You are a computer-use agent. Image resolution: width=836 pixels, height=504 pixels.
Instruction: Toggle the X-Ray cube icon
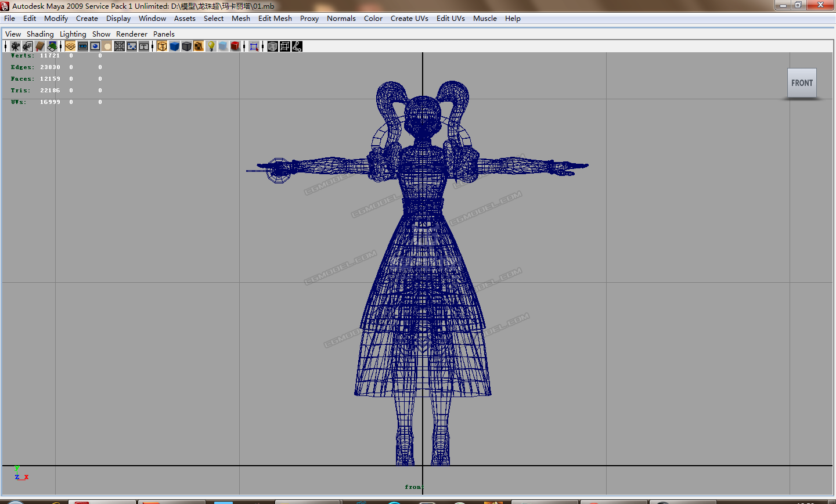click(x=272, y=46)
